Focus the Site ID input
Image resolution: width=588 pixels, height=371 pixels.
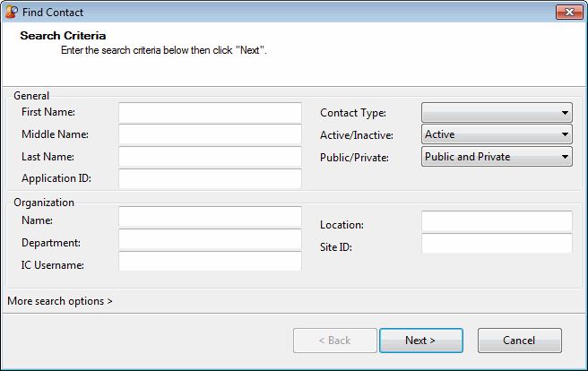coord(497,244)
